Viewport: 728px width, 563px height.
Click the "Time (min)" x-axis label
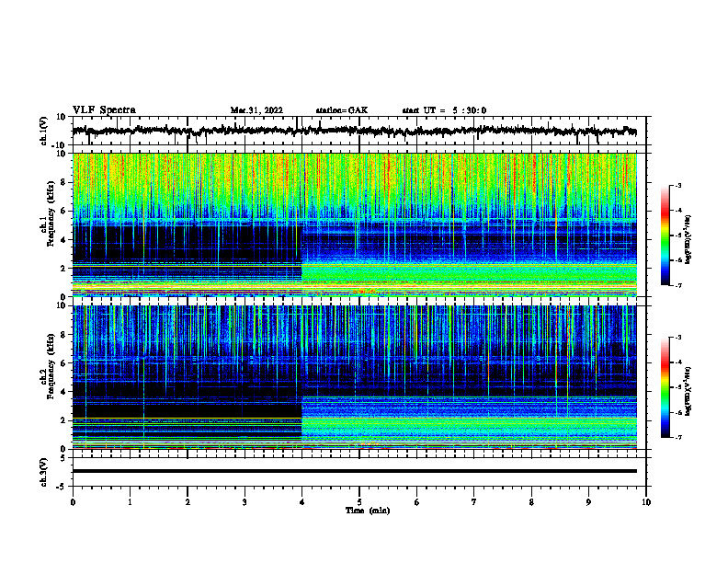click(x=368, y=511)
